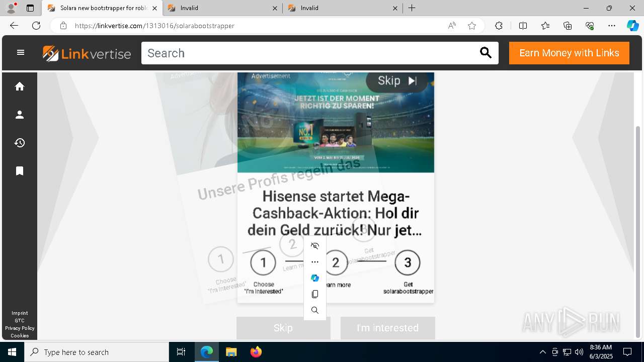Open the Windows notification center
The height and width of the screenshot is (362, 644).
627,352
